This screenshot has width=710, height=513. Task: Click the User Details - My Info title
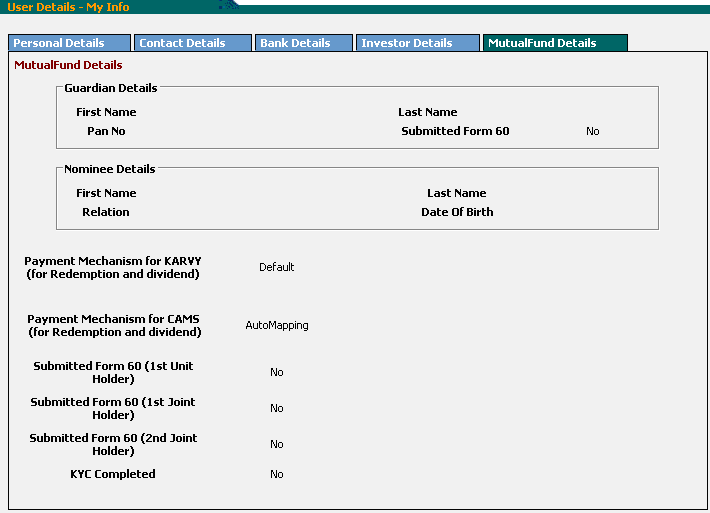[x=68, y=7]
